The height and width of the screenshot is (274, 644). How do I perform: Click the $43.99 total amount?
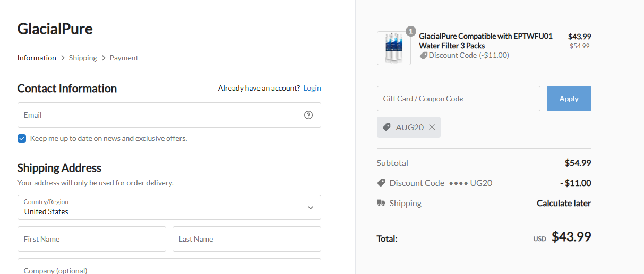point(571,237)
